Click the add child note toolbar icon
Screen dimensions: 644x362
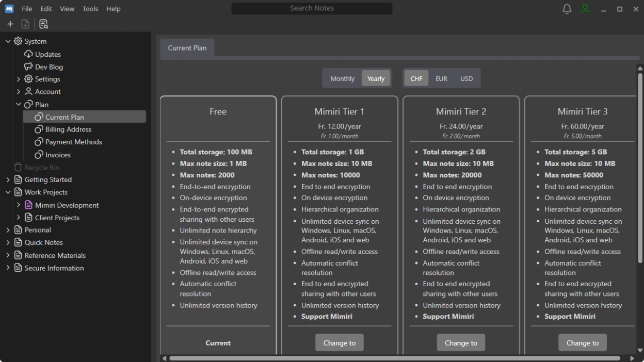coord(25,24)
